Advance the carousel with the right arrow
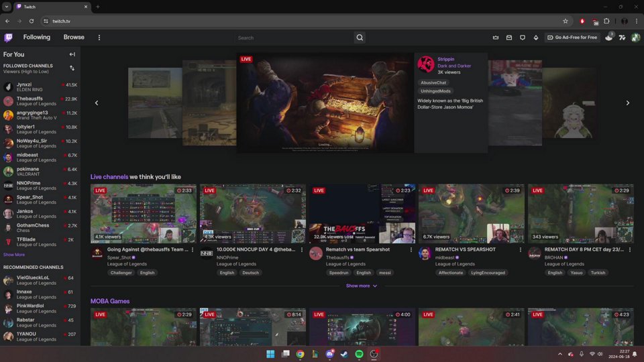 point(627,103)
